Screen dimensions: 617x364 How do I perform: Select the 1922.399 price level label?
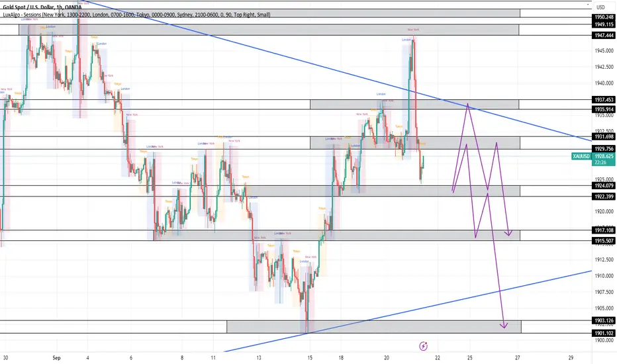(603, 197)
